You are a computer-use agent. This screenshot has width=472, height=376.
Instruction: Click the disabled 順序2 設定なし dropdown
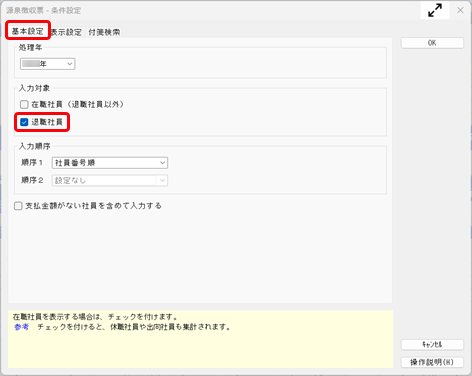pos(110,180)
